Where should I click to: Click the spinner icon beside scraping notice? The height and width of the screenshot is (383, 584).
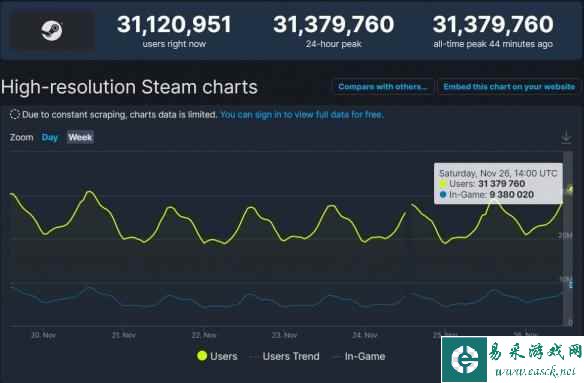pos(15,114)
